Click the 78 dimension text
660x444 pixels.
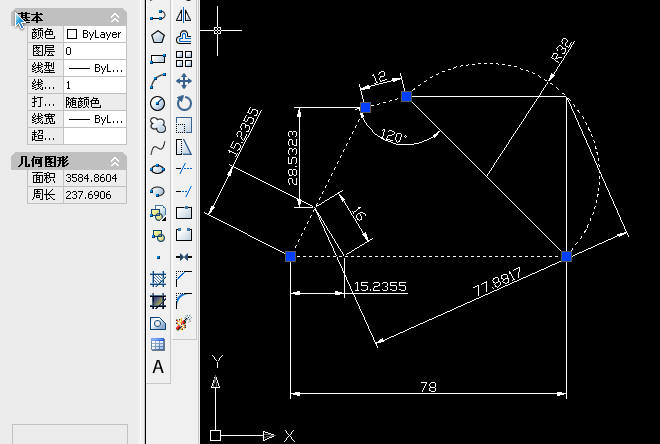[428, 387]
